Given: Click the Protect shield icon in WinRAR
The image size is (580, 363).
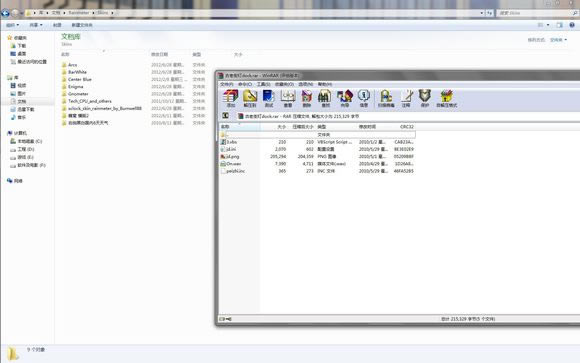Looking at the screenshot, I should tap(425, 98).
